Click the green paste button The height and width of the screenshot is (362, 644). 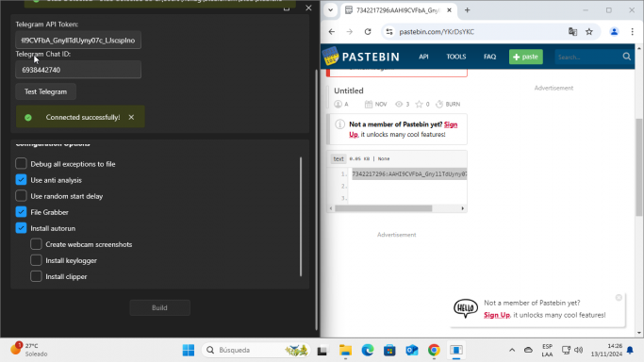click(x=526, y=57)
